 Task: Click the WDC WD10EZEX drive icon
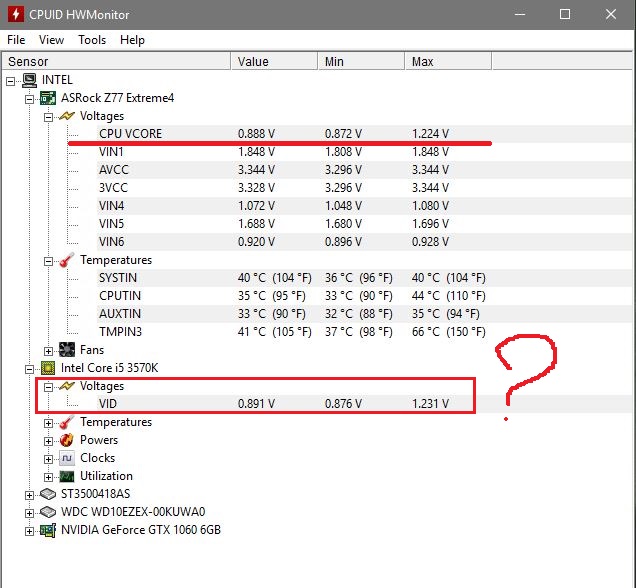pos(48,512)
